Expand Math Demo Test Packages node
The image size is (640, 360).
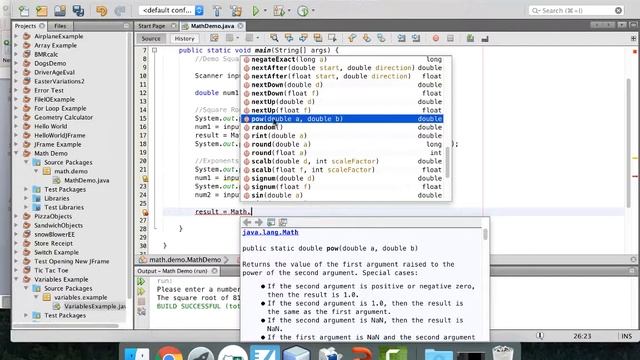click(27, 189)
